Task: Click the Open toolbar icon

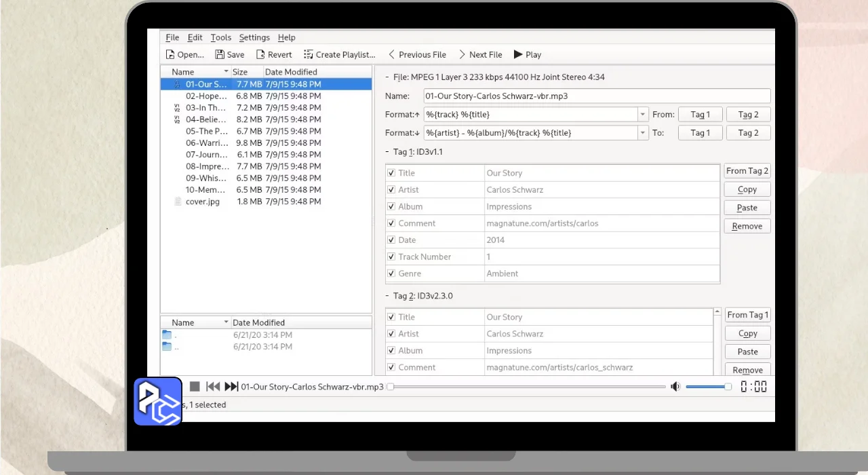Action: pyautogui.click(x=171, y=55)
